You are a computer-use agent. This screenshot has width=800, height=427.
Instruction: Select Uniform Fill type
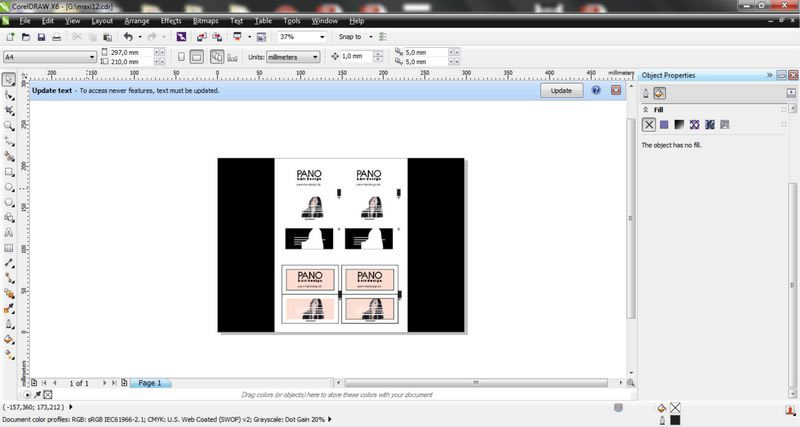point(664,124)
